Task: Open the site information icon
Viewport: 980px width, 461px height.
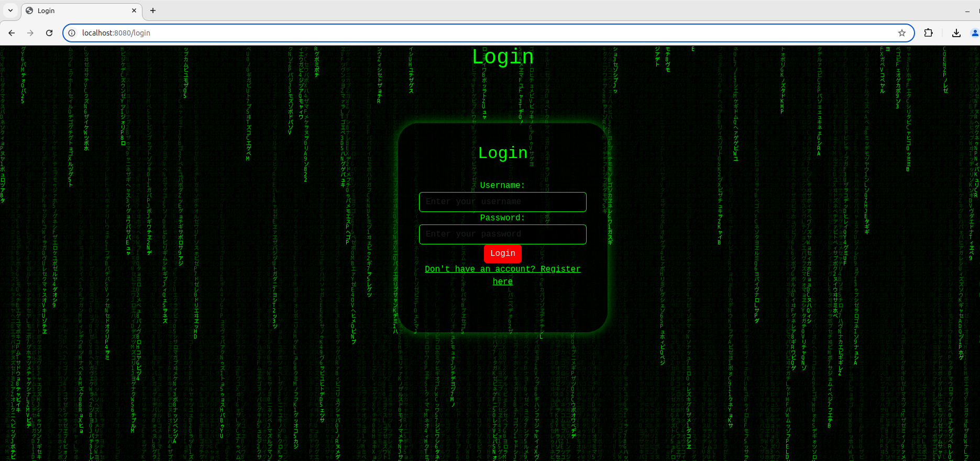Action: pos(72,33)
